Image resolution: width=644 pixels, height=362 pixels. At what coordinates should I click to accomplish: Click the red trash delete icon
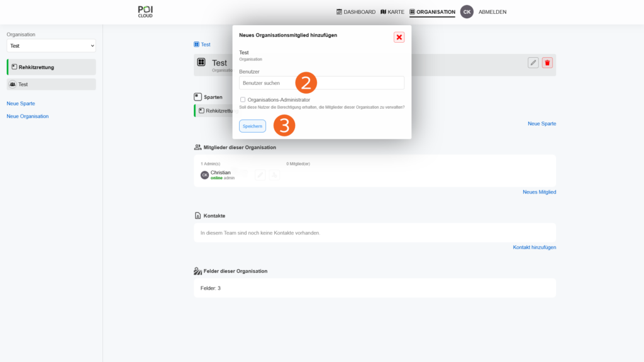point(547,62)
